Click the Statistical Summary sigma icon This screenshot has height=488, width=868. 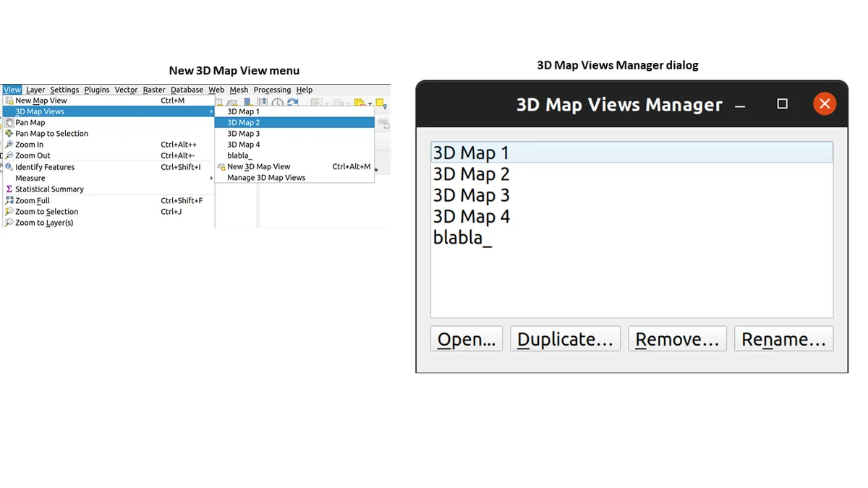(x=9, y=189)
